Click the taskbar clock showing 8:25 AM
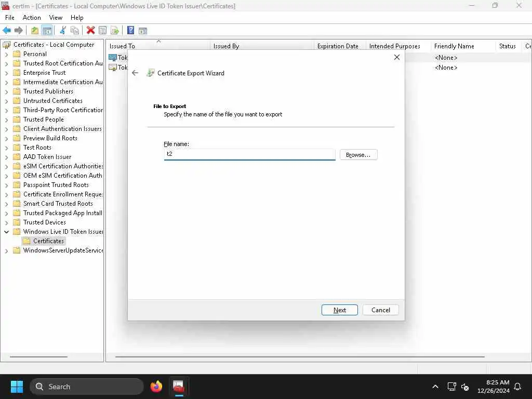Image resolution: width=532 pixels, height=399 pixels. 494,387
